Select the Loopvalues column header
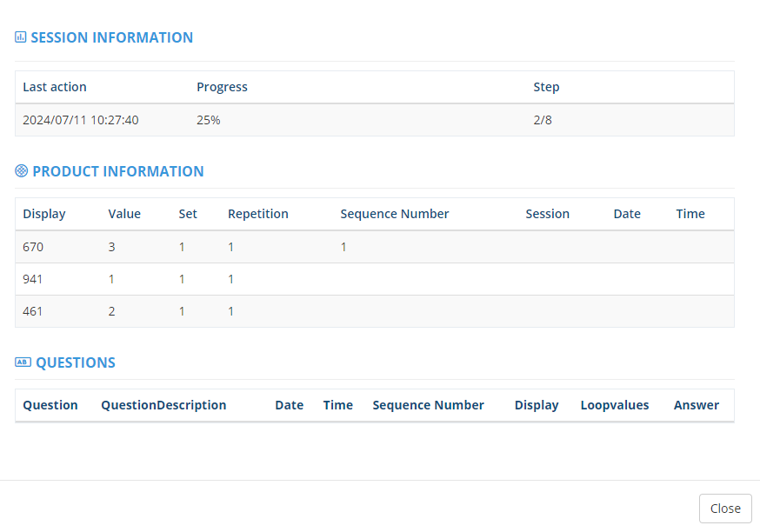The image size is (760, 532). [x=614, y=405]
